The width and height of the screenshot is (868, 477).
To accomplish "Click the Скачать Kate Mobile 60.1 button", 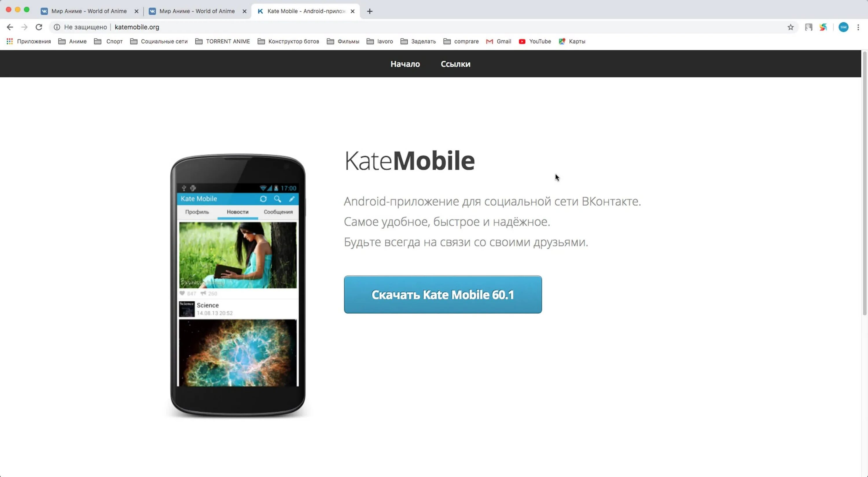I will pos(442,294).
